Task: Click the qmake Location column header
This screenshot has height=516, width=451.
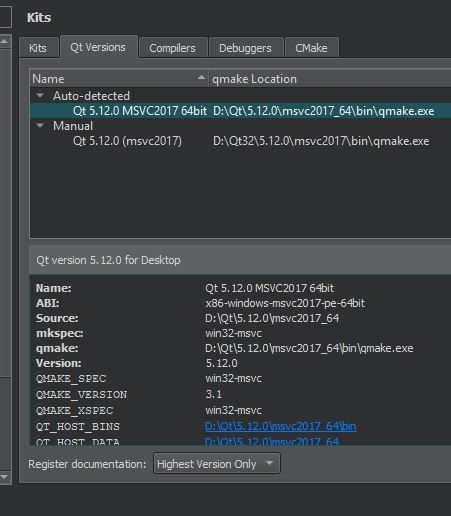Action: [x=329, y=79]
